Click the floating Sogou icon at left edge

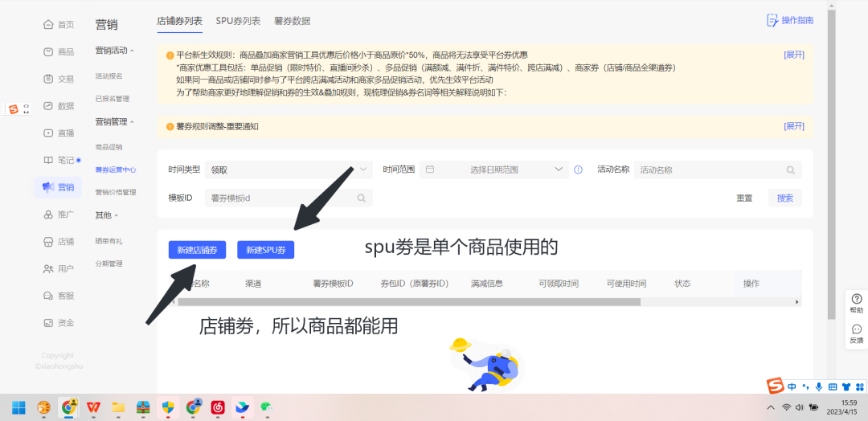click(x=14, y=109)
